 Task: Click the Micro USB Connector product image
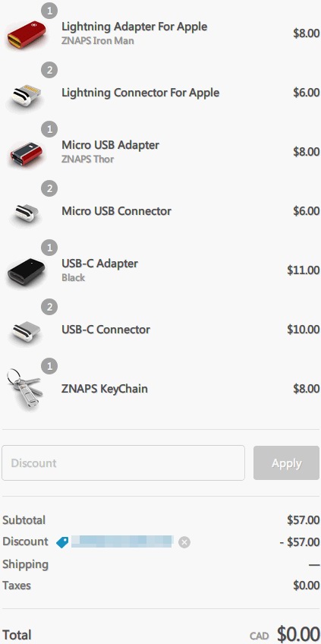point(26,213)
